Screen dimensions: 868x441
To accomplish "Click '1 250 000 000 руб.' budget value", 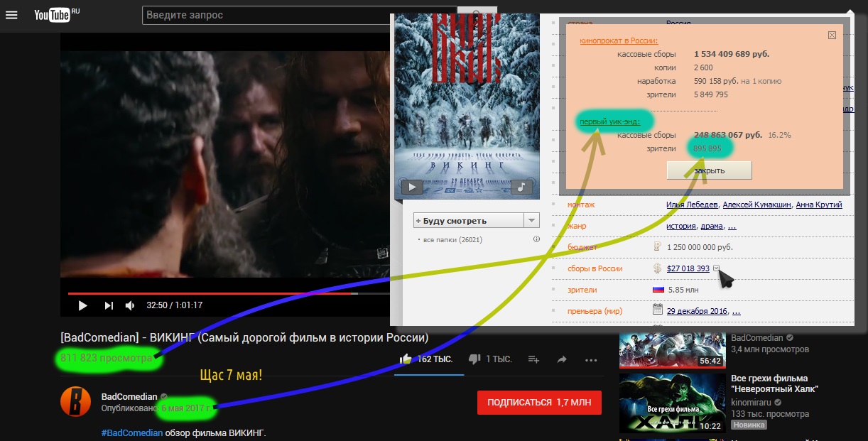I will (700, 247).
